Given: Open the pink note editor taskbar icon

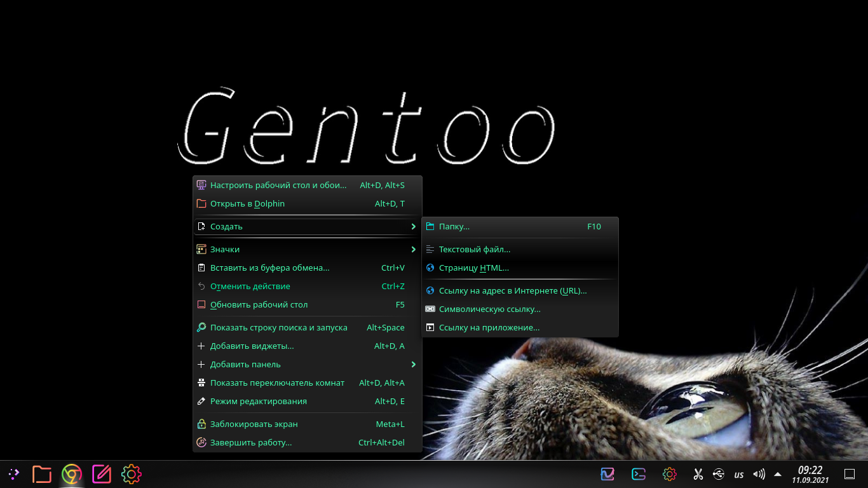Looking at the screenshot, I should click(102, 474).
